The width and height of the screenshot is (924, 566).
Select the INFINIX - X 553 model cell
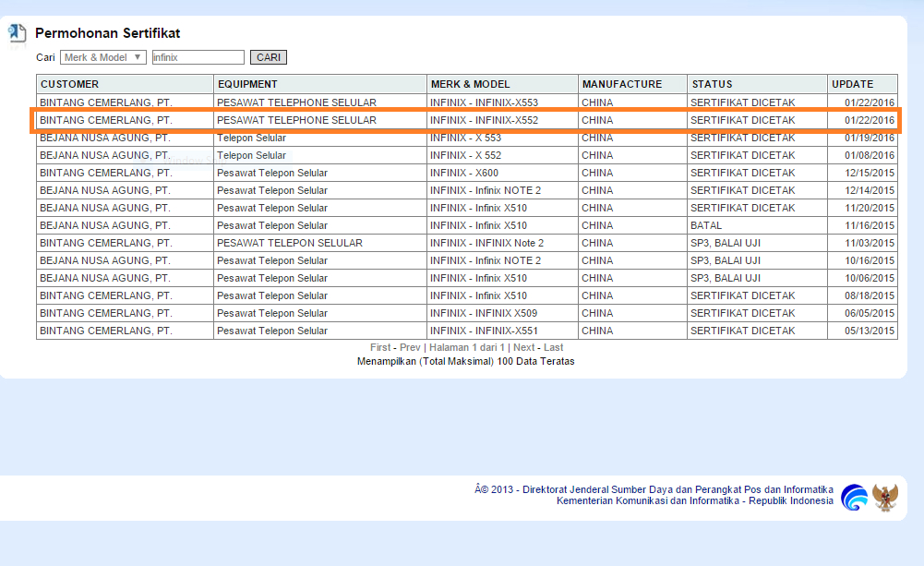[502, 138]
